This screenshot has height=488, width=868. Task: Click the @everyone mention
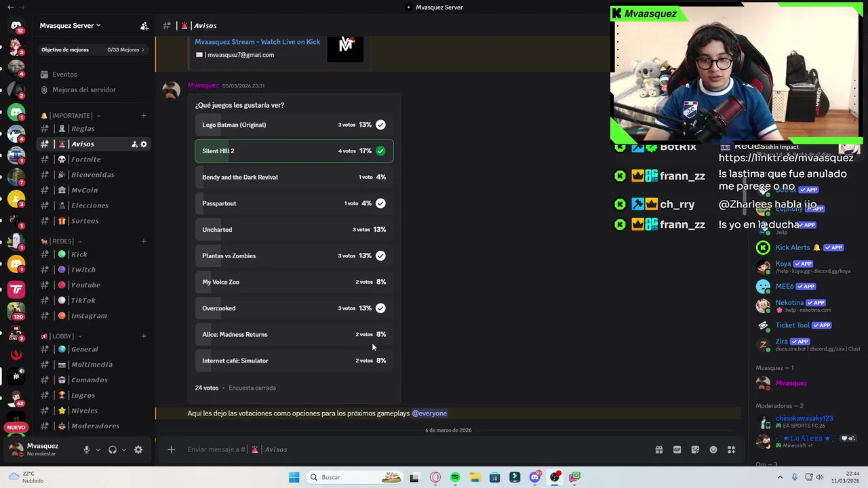coord(429,413)
